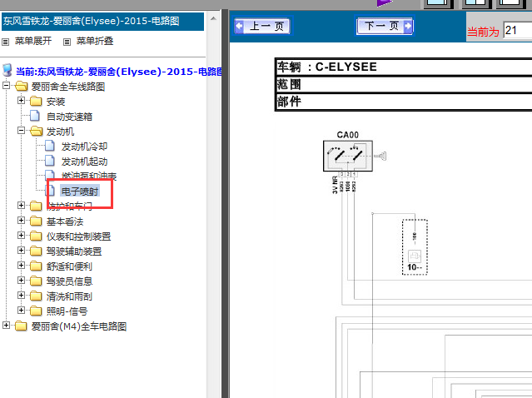Screen dimensions: 532x398
Task: Click the 清洗和雨刮 folder icon
Action: (x=36, y=296)
